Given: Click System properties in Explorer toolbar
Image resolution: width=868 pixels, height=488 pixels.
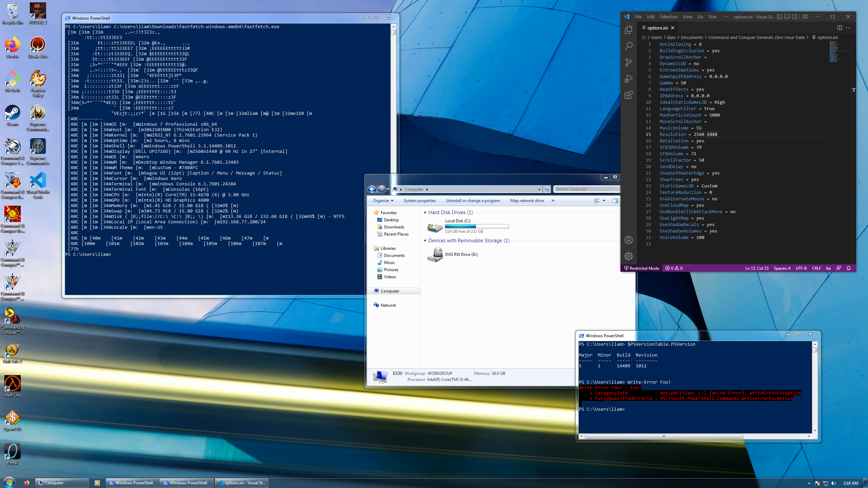Looking at the screenshot, I should click(x=419, y=201).
